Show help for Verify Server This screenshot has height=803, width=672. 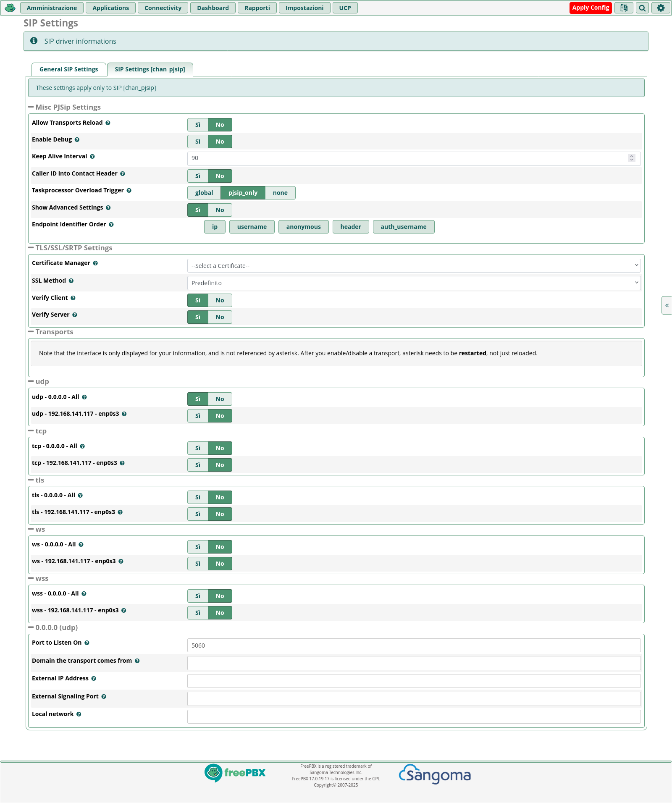click(75, 315)
